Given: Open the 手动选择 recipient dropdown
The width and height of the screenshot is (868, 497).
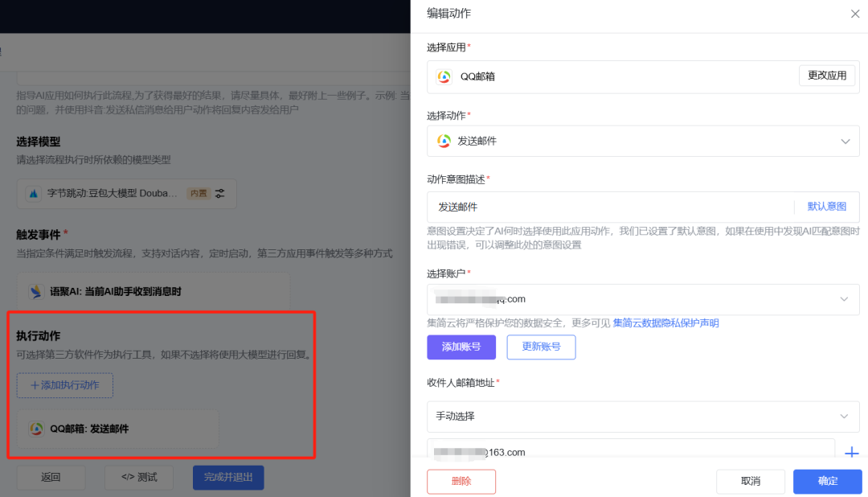Looking at the screenshot, I should tap(643, 416).
